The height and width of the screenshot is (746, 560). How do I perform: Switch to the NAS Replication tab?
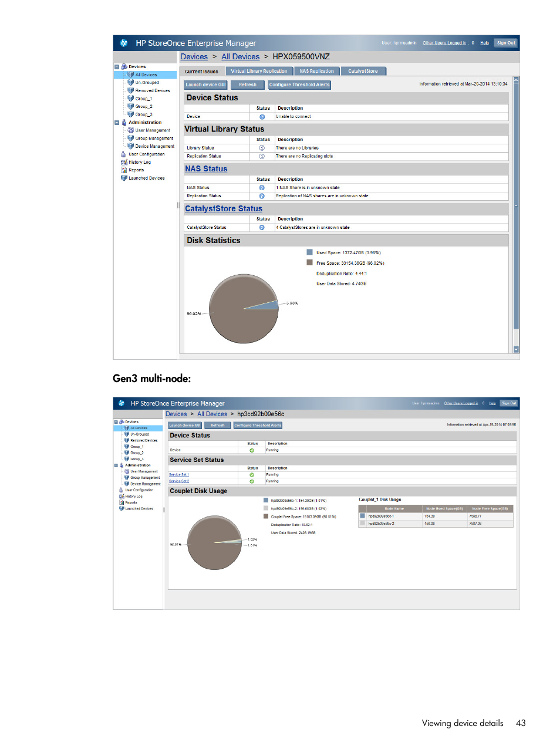tap(316, 71)
